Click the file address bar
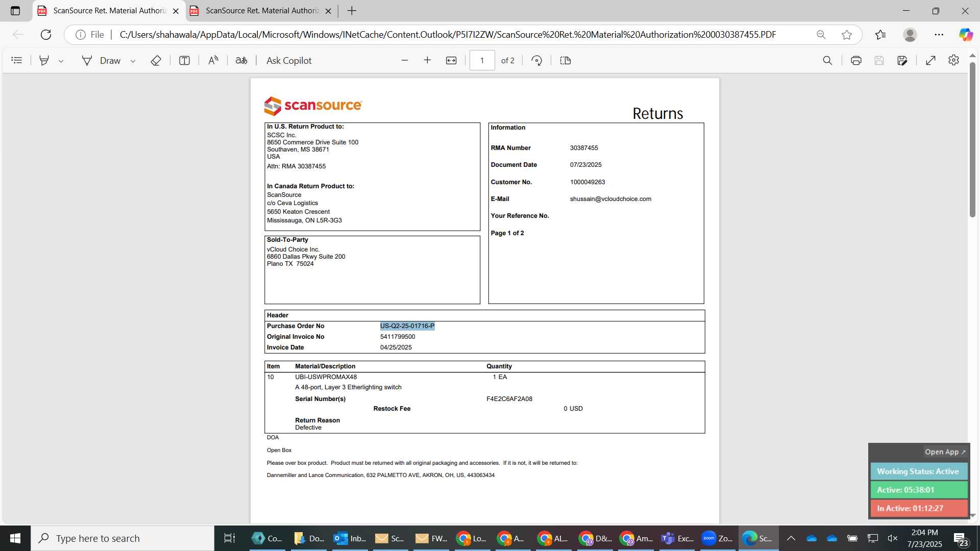This screenshot has height=551, width=980. point(447,35)
